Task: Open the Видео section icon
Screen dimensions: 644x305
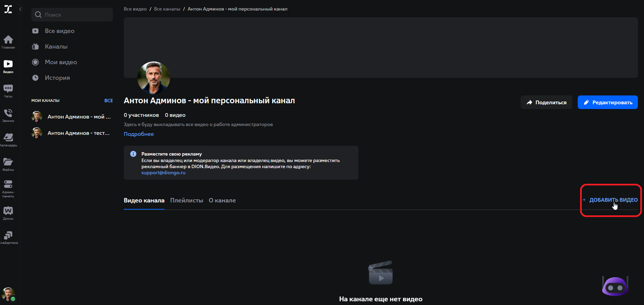Action: point(8,67)
